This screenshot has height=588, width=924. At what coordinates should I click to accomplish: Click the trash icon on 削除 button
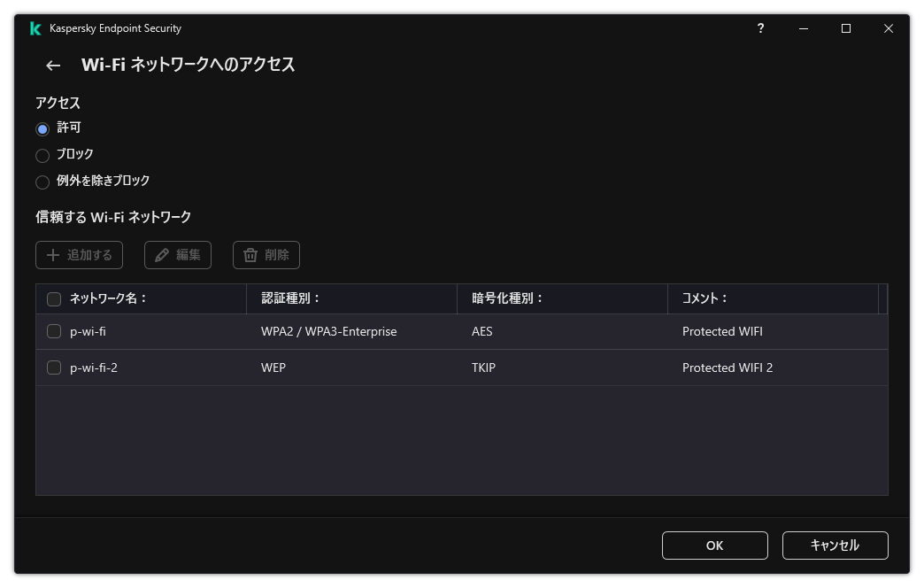(x=250, y=254)
